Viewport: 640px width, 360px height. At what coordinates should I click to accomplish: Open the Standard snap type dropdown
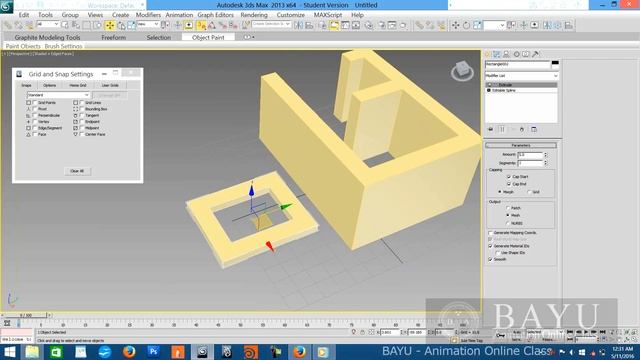tap(58, 95)
